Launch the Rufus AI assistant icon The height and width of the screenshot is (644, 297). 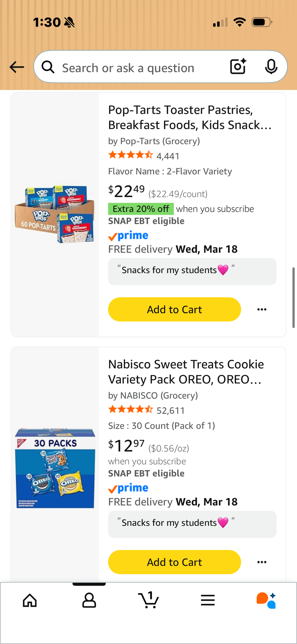point(266,600)
